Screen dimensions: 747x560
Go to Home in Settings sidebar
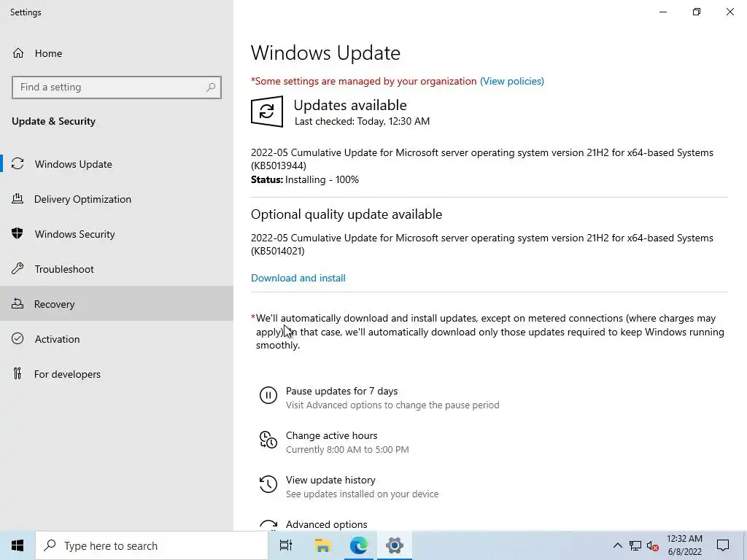(117, 53)
